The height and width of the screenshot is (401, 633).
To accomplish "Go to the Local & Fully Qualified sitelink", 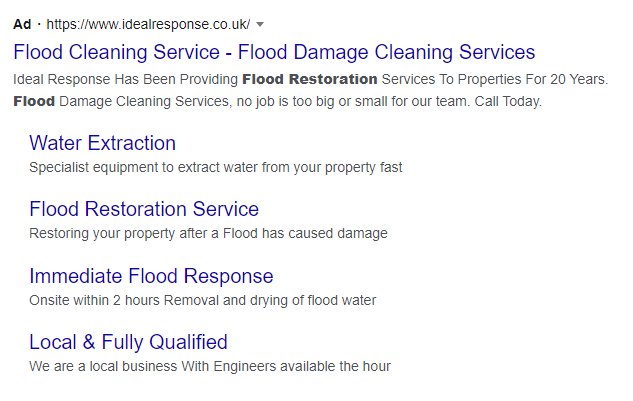I will 128,342.
